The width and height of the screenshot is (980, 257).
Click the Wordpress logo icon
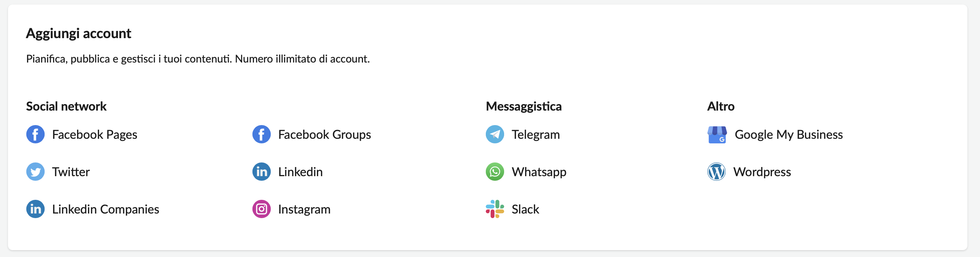[717, 172]
